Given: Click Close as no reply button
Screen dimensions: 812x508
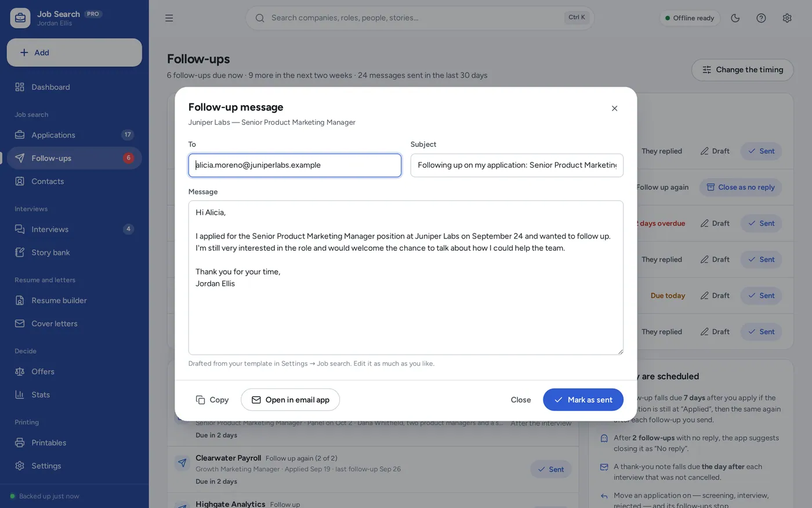Looking at the screenshot, I should point(741,187).
